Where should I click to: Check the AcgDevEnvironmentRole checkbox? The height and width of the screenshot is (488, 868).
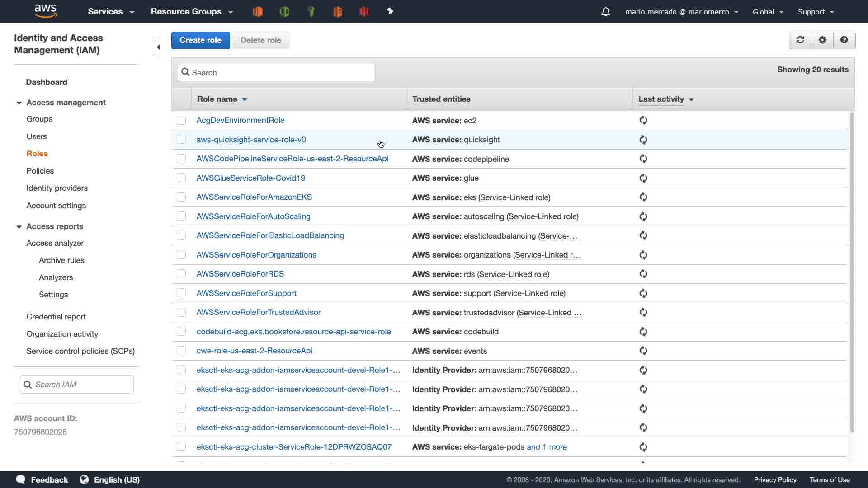[x=181, y=120]
